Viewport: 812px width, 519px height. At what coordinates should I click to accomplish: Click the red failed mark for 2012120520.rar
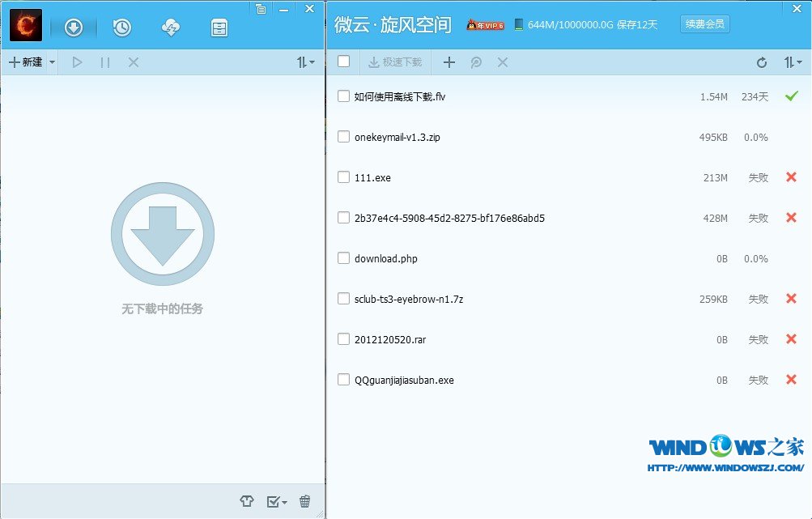click(791, 339)
